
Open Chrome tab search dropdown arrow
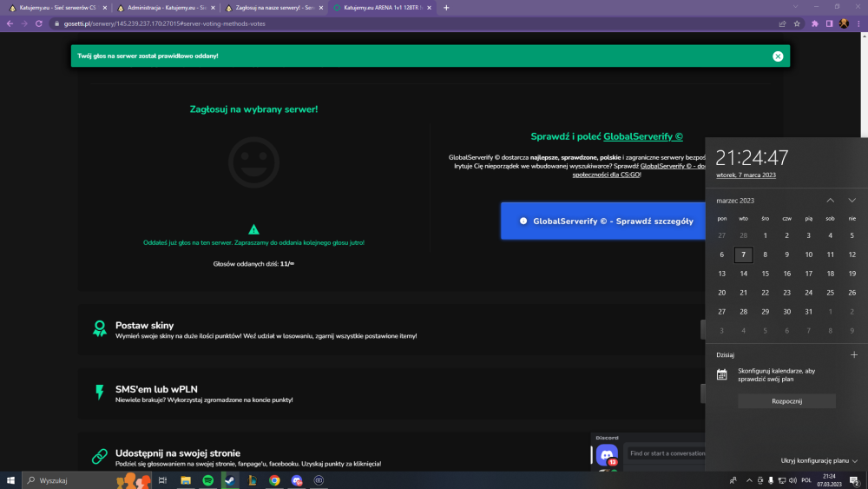click(x=795, y=7)
